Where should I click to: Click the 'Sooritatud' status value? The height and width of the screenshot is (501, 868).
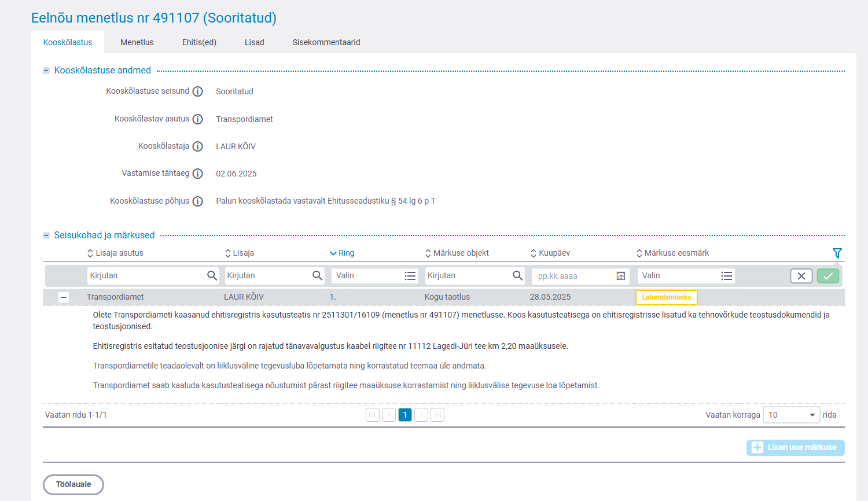pyautogui.click(x=234, y=91)
